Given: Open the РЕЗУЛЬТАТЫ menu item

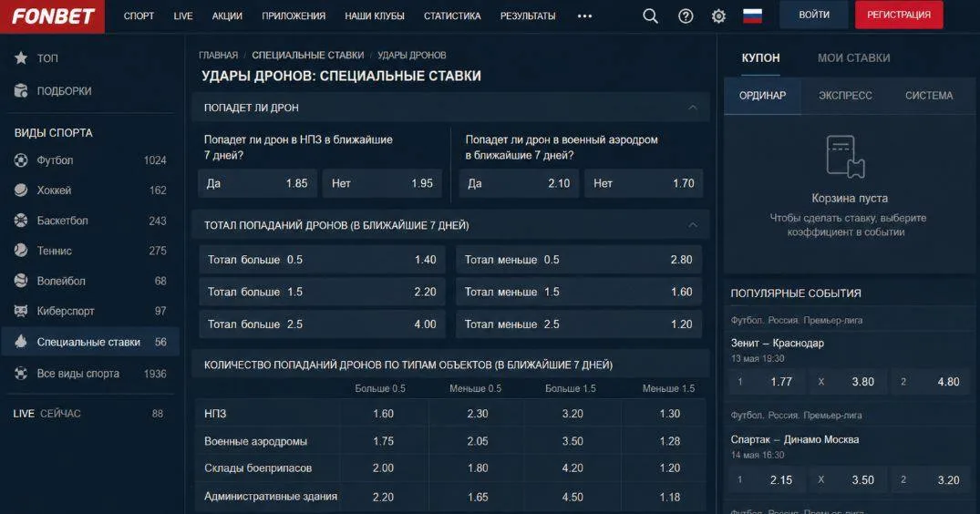Looking at the screenshot, I should point(528,16).
